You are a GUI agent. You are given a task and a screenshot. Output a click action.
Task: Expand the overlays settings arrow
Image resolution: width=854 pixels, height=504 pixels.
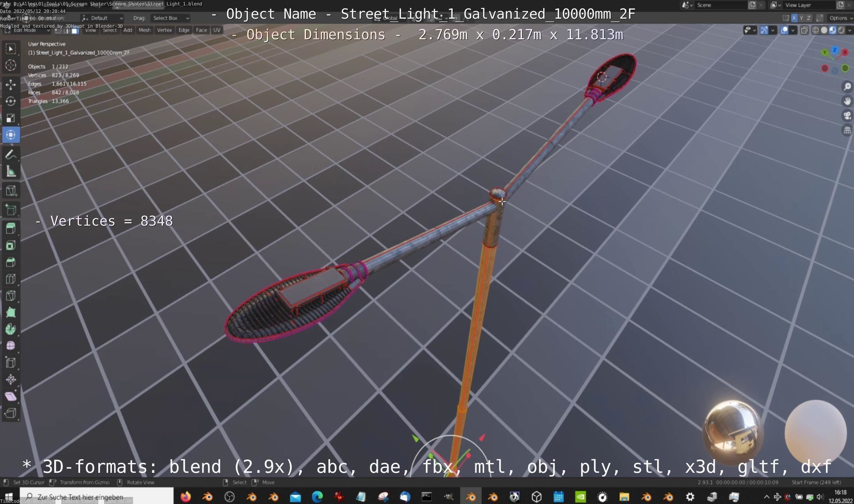point(793,30)
